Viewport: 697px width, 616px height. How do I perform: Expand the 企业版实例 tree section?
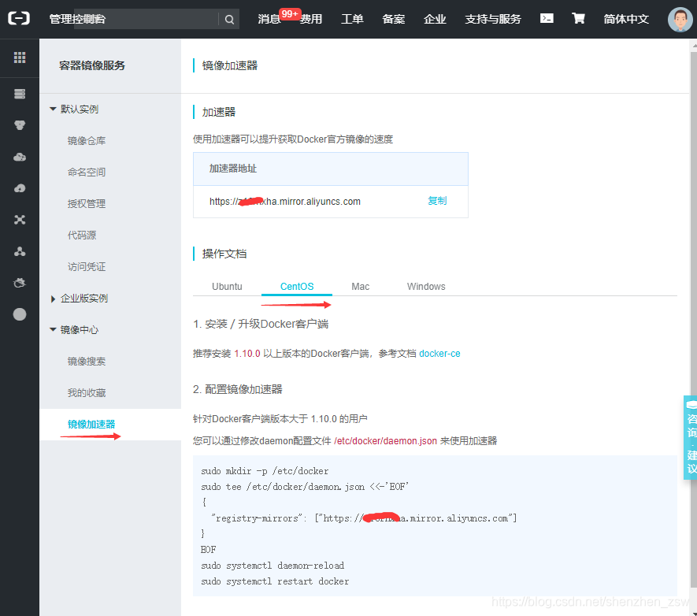tap(53, 299)
